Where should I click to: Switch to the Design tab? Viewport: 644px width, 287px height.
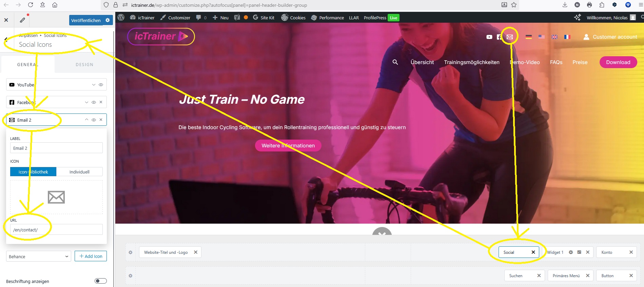tap(84, 64)
